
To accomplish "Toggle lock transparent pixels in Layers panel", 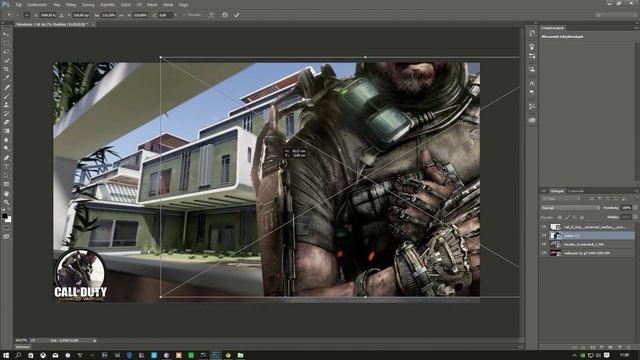I will (560, 218).
